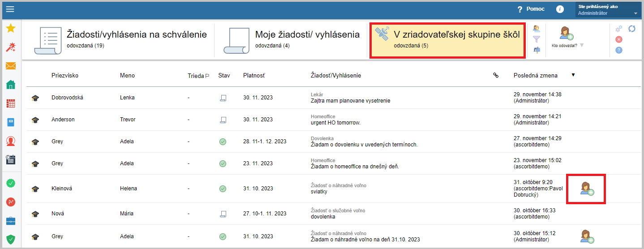Viewport: 644px width, 249px height.
Task: Click add-person icon in Kleinová Helena row
Action: pos(587,189)
